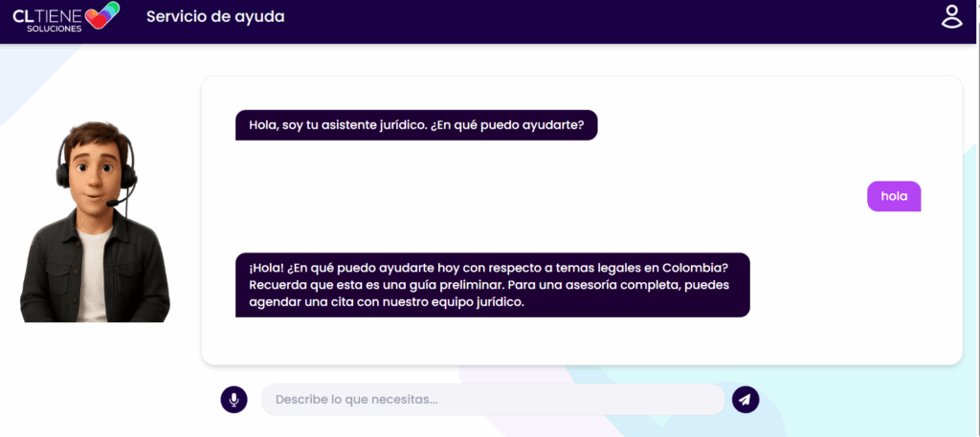
Task: Click the "TIENE" word in the logo
Action: pos(59,13)
